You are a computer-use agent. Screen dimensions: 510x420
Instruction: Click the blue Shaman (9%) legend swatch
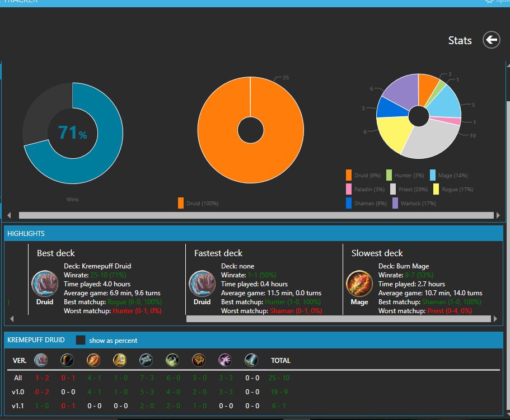pos(349,203)
